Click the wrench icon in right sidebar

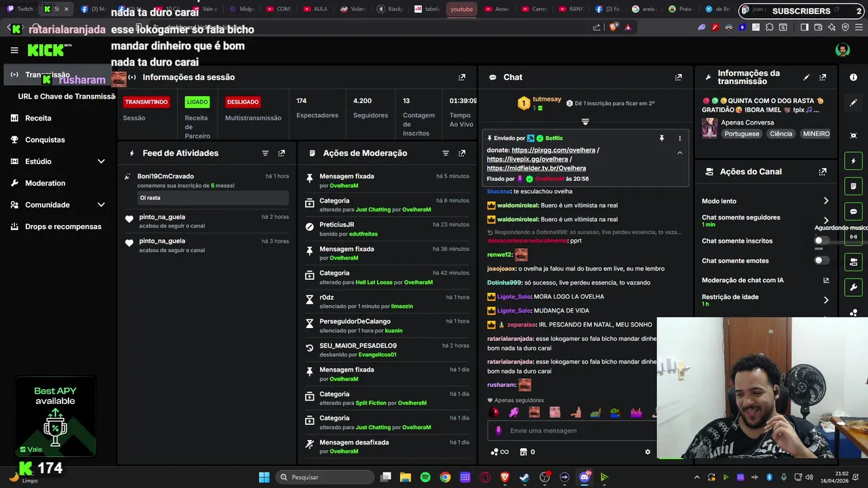pos(853,287)
